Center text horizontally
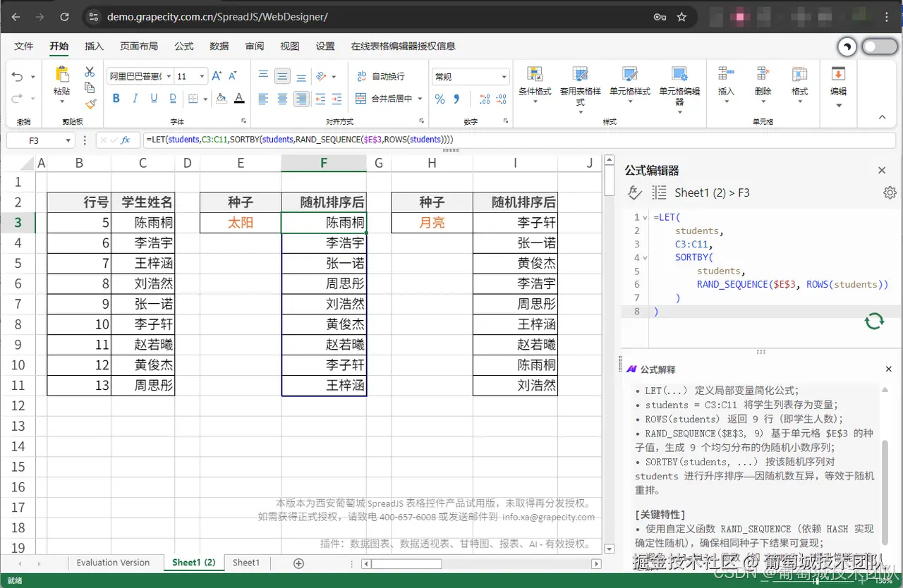This screenshot has width=903, height=588. 282,99
